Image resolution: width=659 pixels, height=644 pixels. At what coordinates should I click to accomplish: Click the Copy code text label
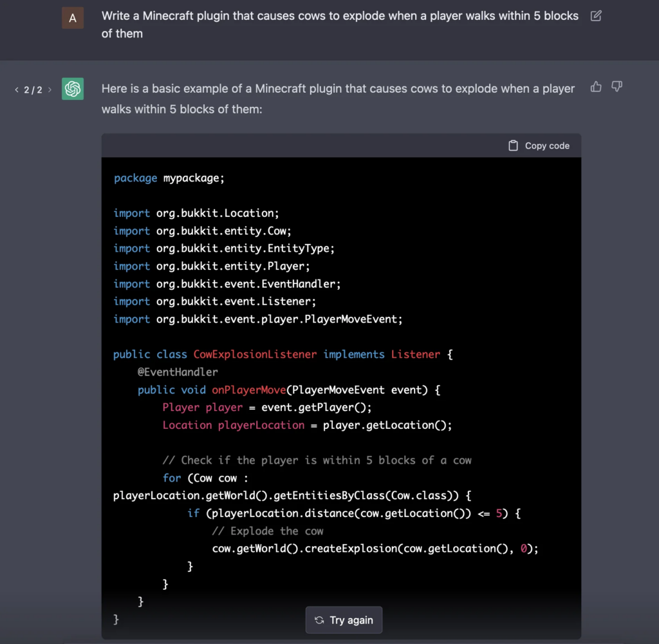(547, 146)
